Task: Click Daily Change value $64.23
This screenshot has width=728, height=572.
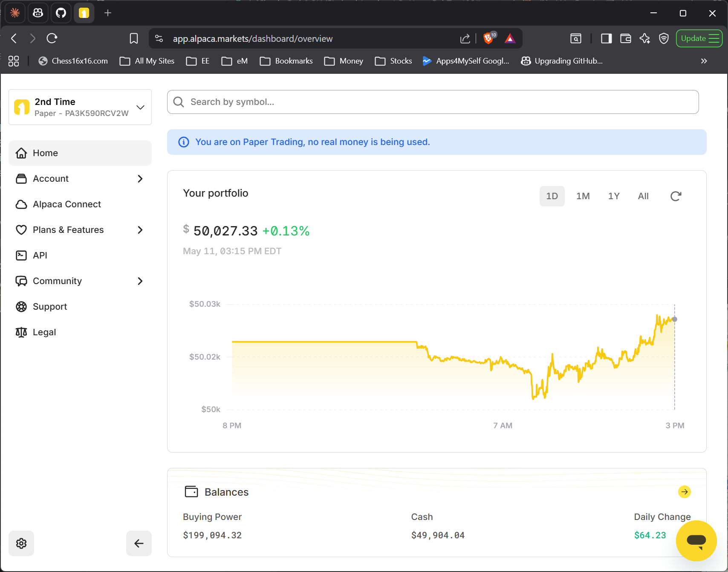Action: 650,535
